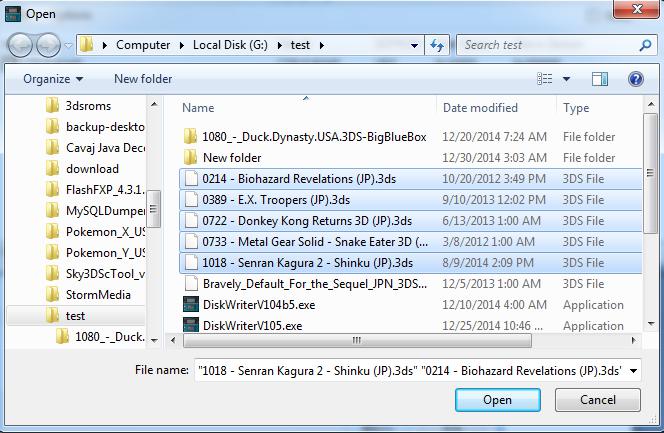The height and width of the screenshot is (433, 664).
Task: Click the New folder item's folder icon
Action: [x=191, y=157]
